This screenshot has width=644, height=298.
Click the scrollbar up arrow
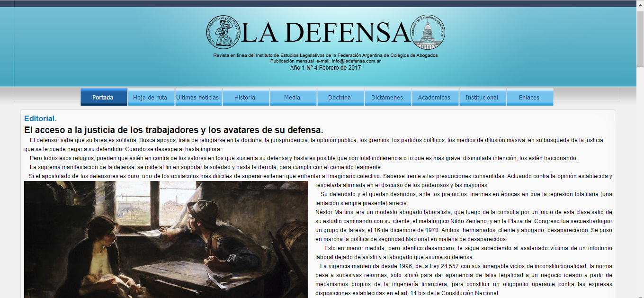click(x=640, y=4)
